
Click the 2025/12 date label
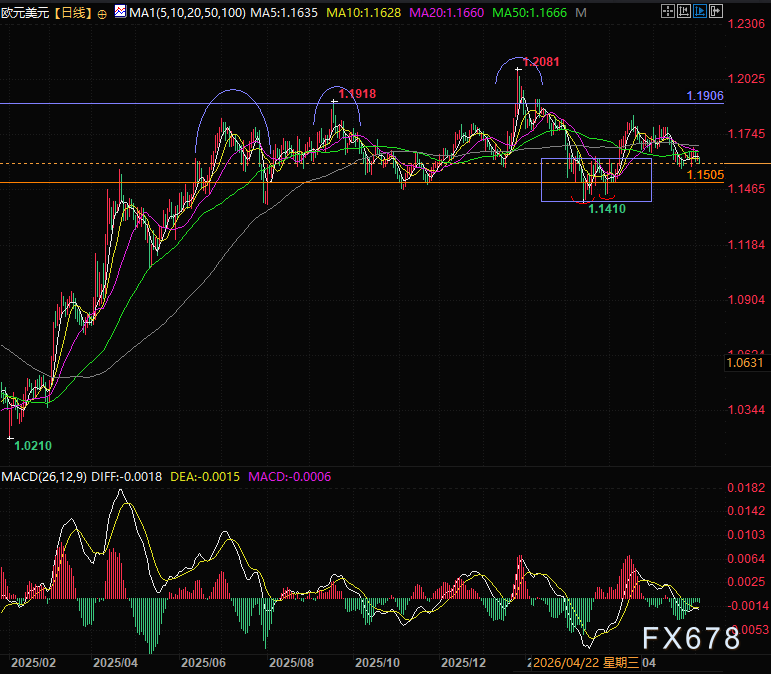(464, 663)
